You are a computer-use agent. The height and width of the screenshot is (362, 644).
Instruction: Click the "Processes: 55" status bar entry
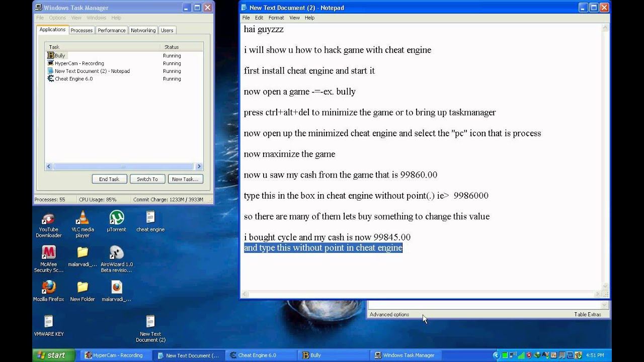[x=50, y=200]
